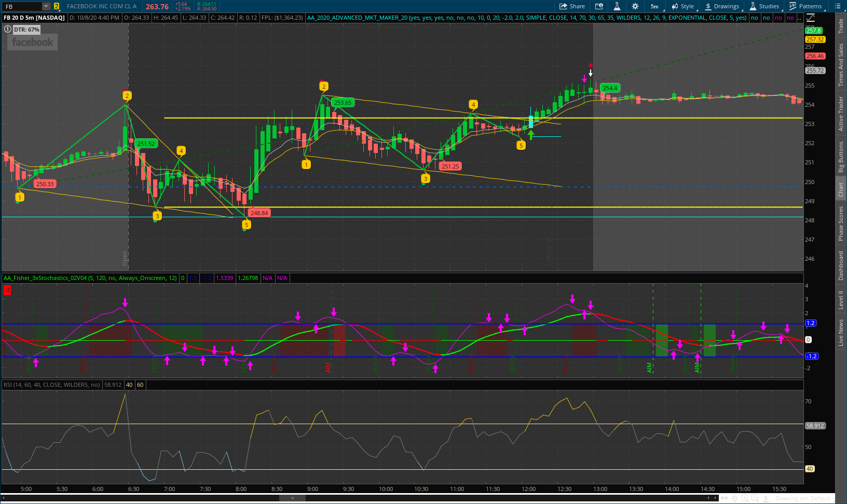Click the alert exclamation icon beside DTR

[7, 30]
